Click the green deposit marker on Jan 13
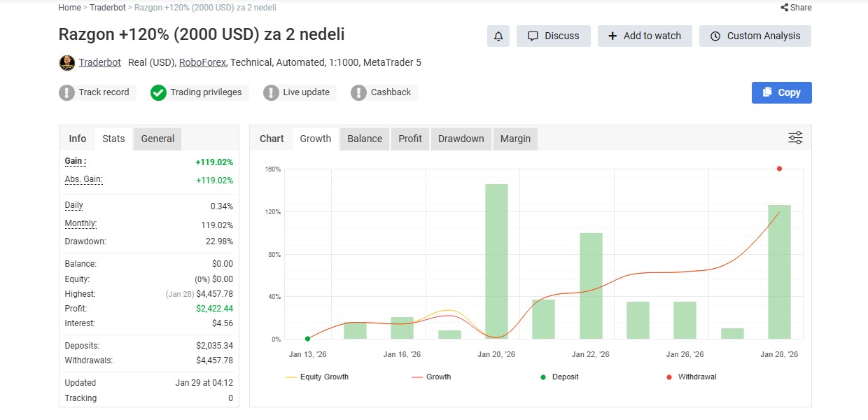The height and width of the screenshot is (420, 868). pyautogui.click(x=308, y=339)
